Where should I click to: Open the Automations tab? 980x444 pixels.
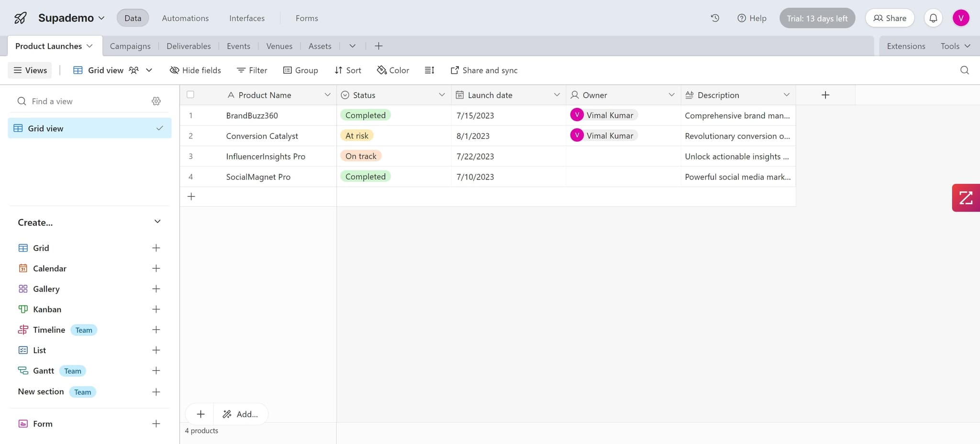(x=185, y=18)
